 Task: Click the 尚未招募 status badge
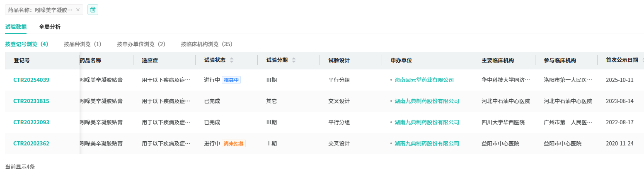pos(234,143)
